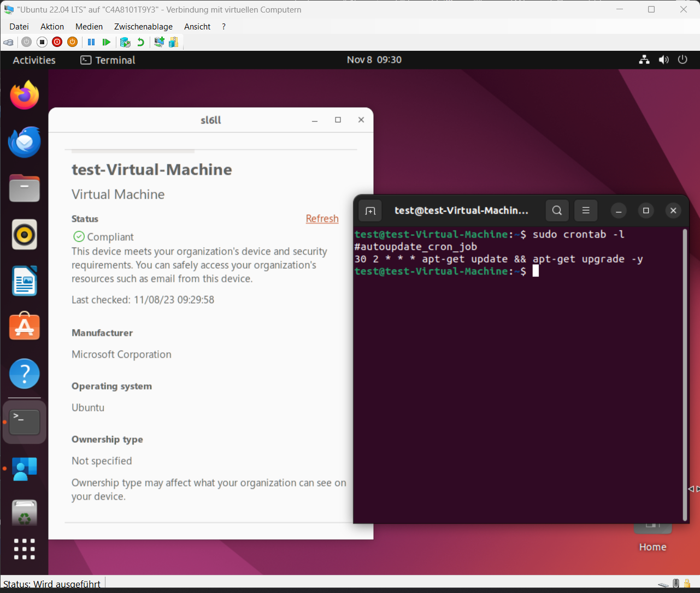Open the terminal hamburger menu
Screen dimensions: 700x593
[586, 210]
